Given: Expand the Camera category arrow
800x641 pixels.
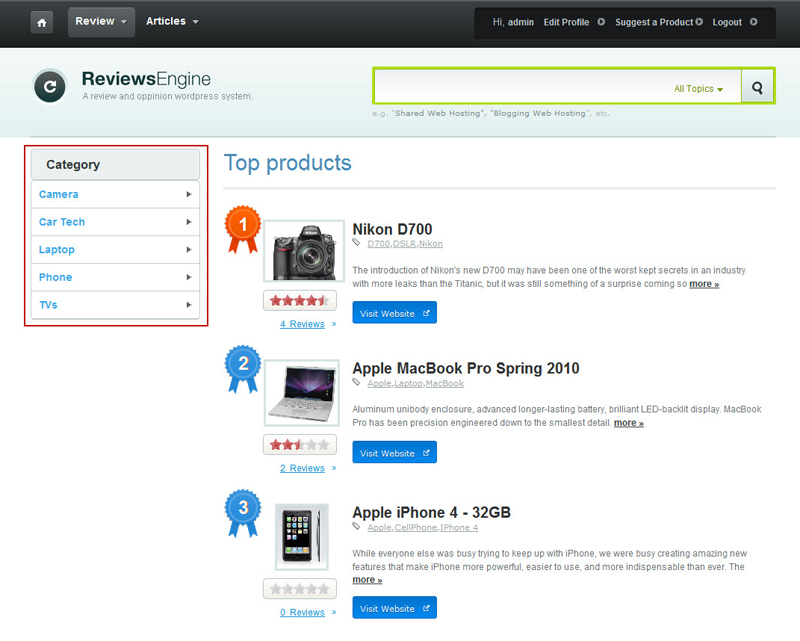Looking at the screenshot, I should click(189, 194).
